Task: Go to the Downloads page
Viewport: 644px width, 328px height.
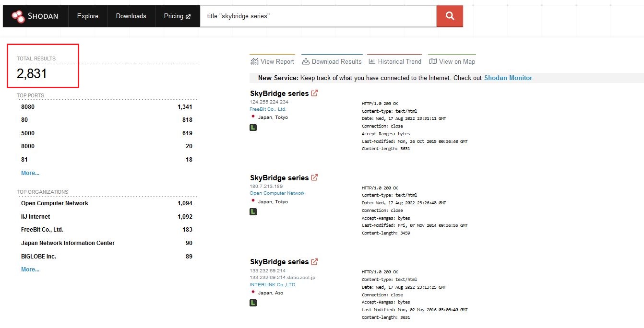Action: [x=131, y=16]
